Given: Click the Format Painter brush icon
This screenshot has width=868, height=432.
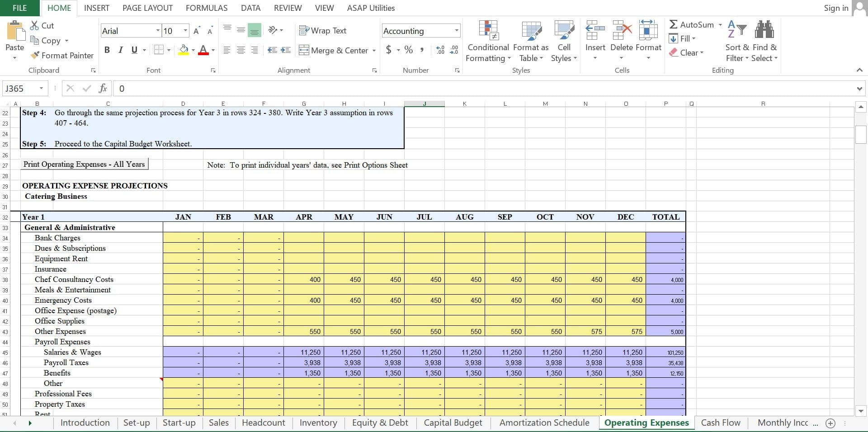Looking at the screenshot, I should click(35, 56).
